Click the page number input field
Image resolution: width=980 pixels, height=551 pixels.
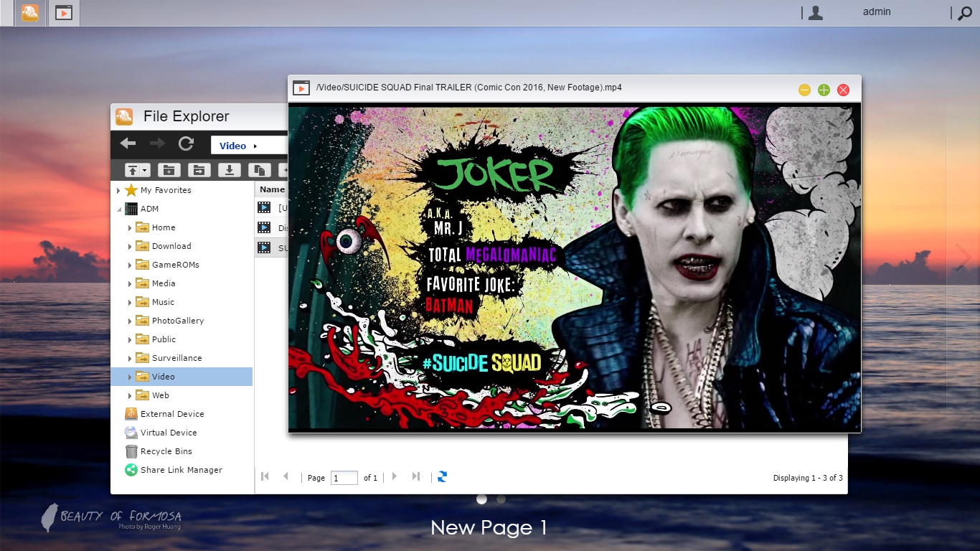click(x=344, y=478)
